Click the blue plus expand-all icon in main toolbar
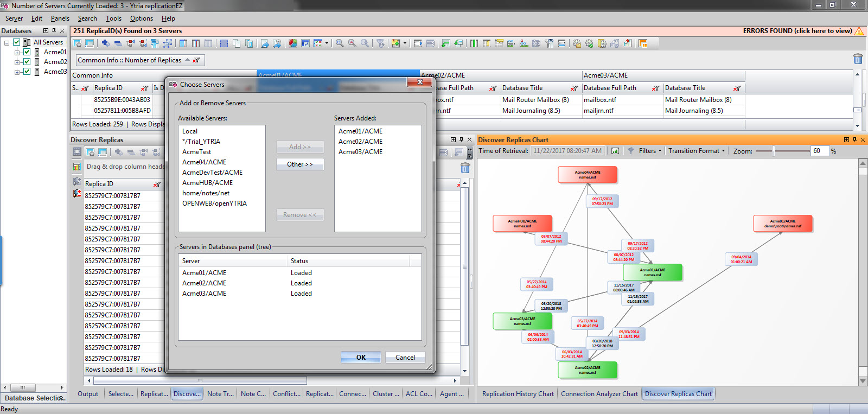This screenshot has width=868, height=414. pyautogui.click(x=106, y=43)
